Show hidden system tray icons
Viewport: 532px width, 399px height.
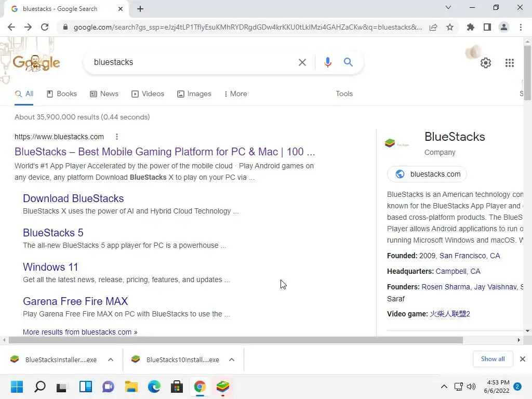tap(444, 387)
